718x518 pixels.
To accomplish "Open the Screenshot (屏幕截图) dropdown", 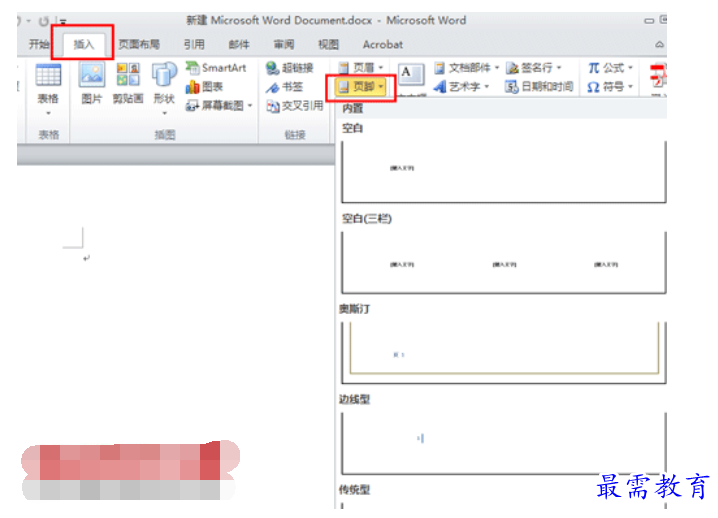I will tap(219, 106).
